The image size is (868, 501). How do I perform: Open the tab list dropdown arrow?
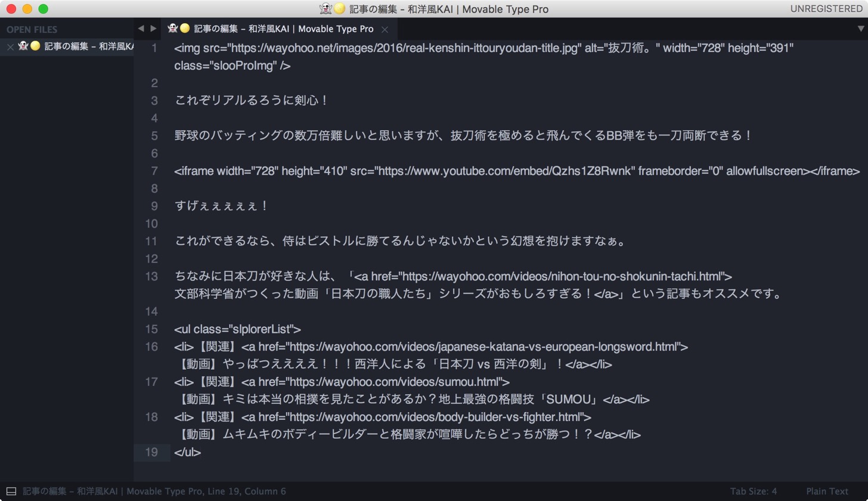pyautogui.click(x=860, y=28)
